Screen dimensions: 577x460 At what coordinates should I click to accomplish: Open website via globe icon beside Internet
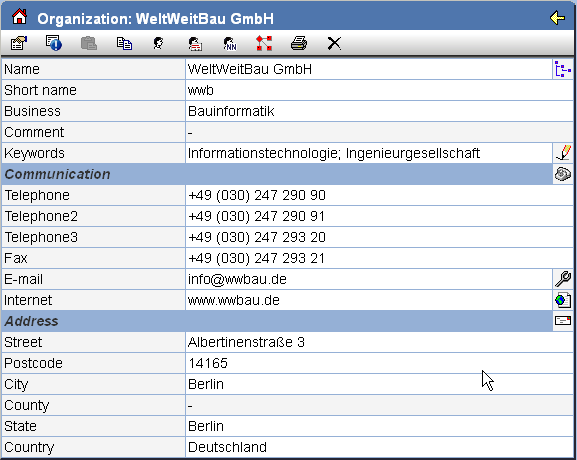563,300
